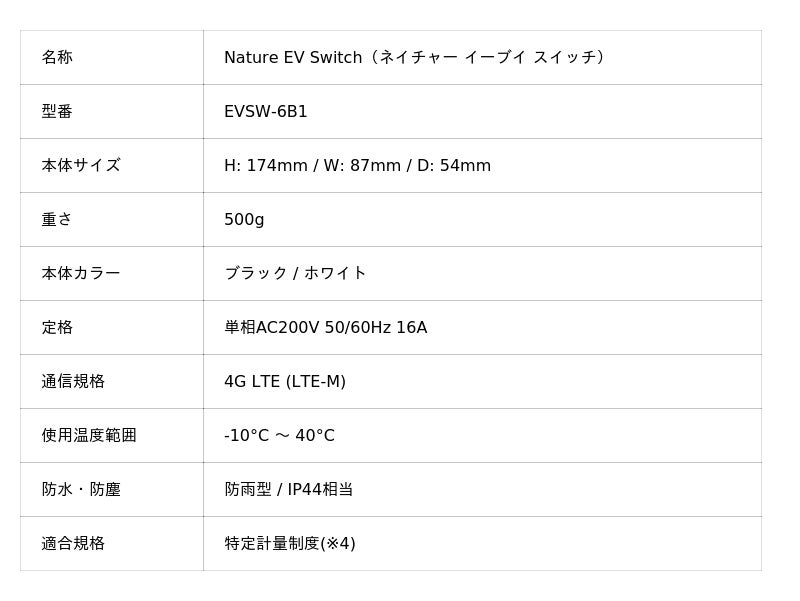800x601 pixels.
Task: Click the 特定計量制度(※4) value text
Action: pos(290,544)
